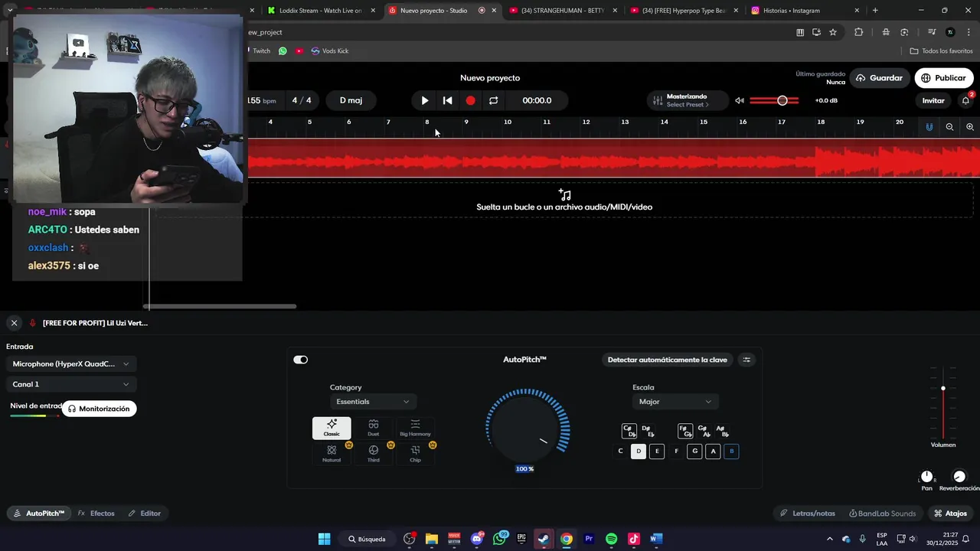Viewport: 980px width, 551px height.
Task: Select the Natural AutoPitch preset
Action: (x=332, y=454)
